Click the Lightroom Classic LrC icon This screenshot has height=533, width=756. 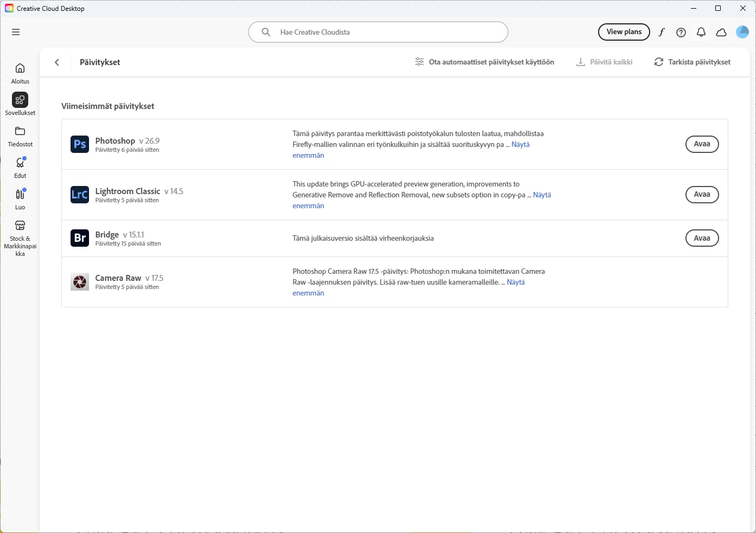pyautogui.click(x=80, y=195)
